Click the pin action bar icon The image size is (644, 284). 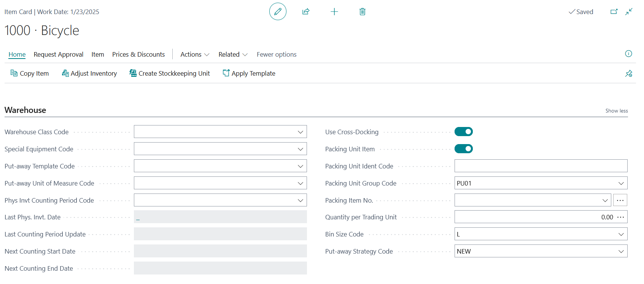tap(628, 73)
